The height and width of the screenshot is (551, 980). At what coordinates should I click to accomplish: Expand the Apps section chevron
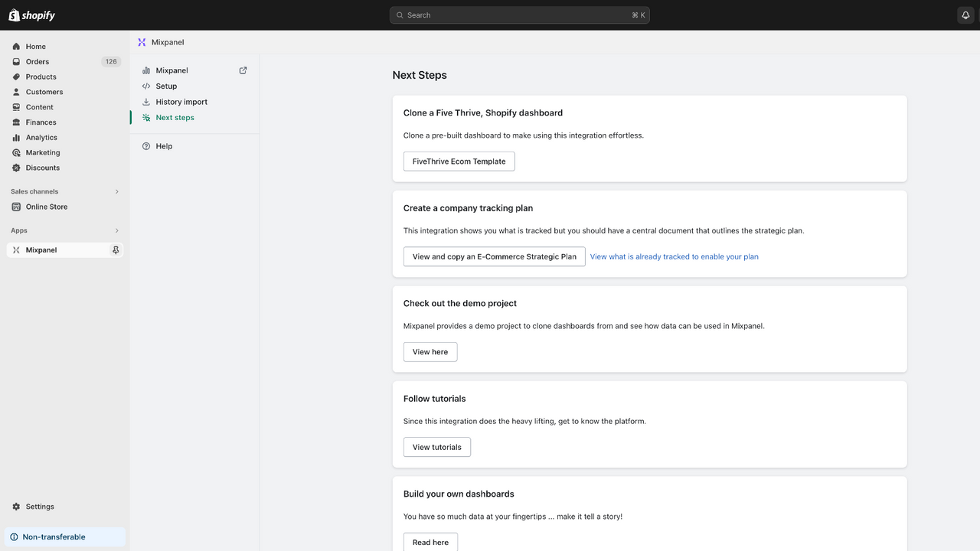(117, 230)
